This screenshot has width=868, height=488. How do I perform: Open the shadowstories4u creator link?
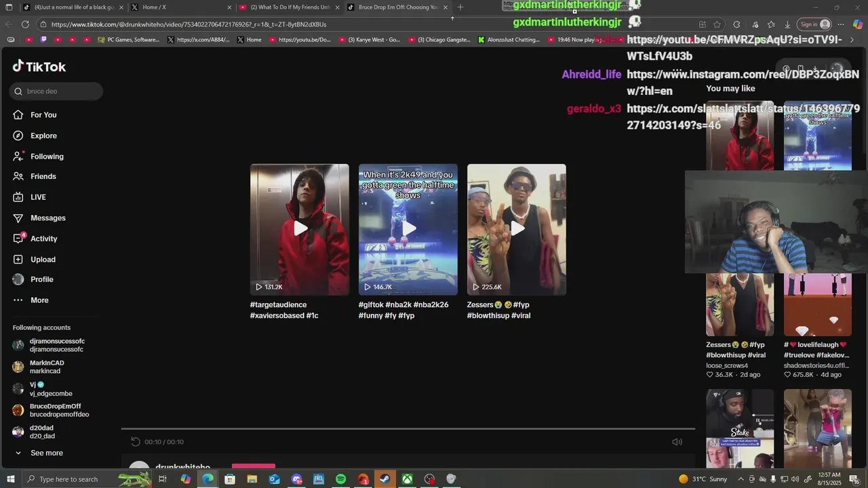point(816,365)
